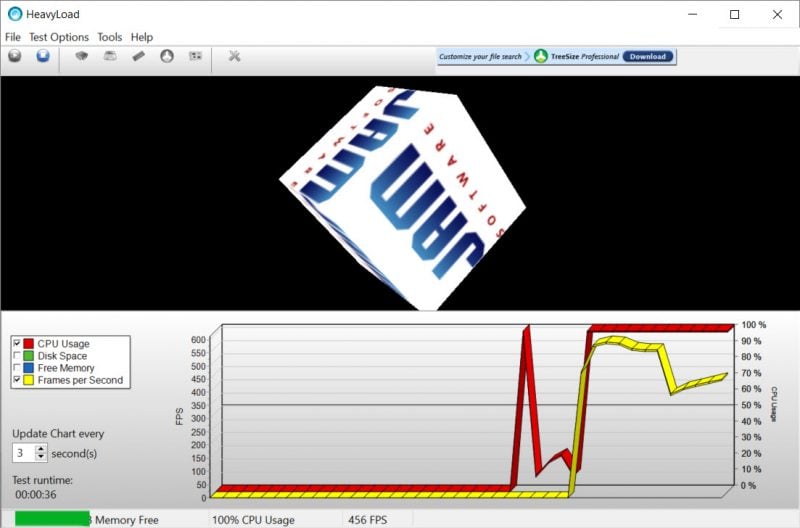
Task: Click the blue Free Memory color swatch
Action: click(x=29, y=367)
